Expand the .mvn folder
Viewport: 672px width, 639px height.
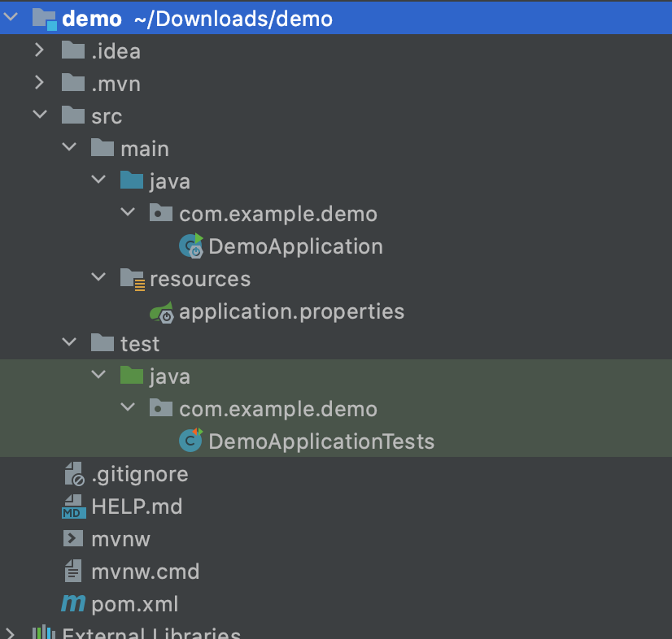[39, 82]
